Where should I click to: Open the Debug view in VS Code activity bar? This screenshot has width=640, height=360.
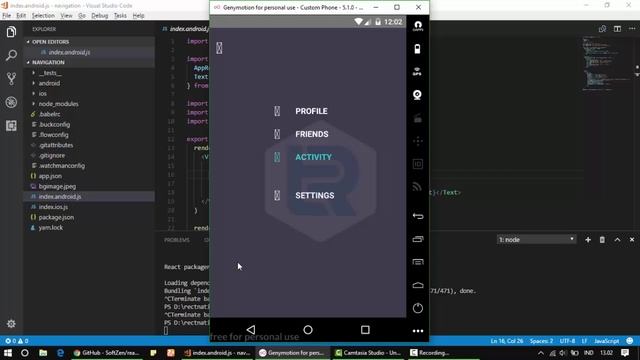(11, 102)
